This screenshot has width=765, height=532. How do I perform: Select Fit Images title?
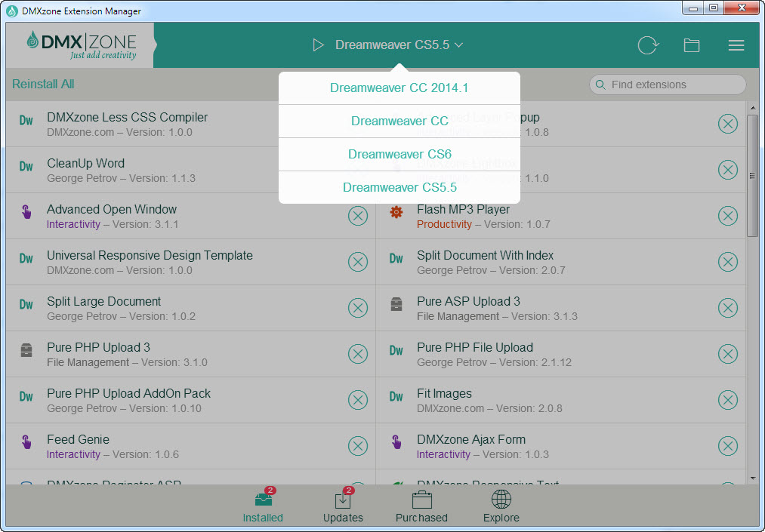point(444,393)
